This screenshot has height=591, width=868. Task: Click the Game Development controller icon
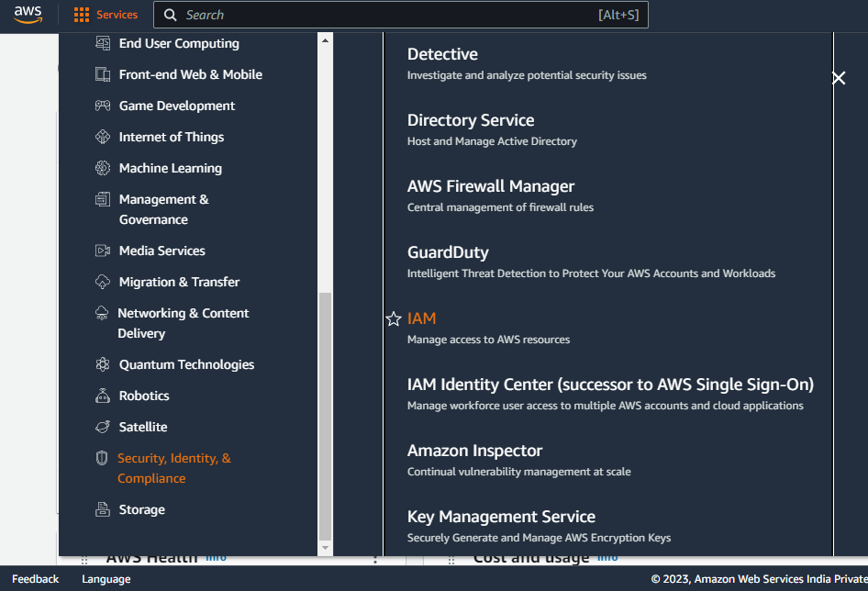[103, 106]
